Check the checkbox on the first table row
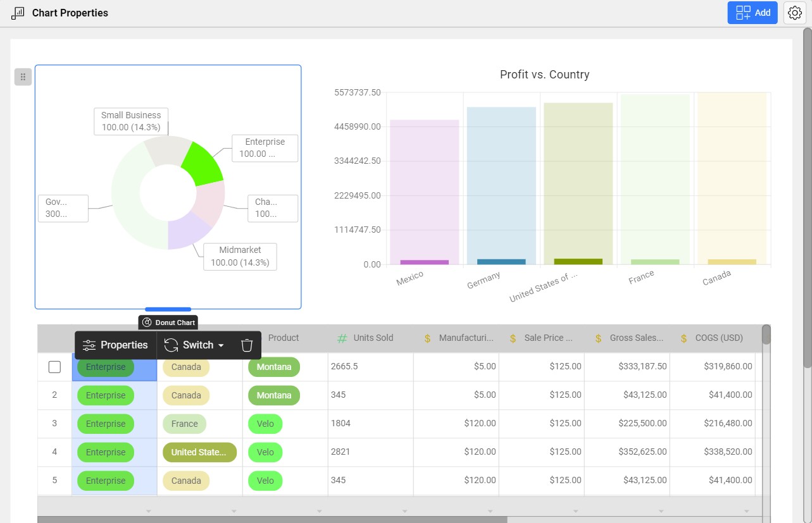The image size is (812, 523). [54, 366]
